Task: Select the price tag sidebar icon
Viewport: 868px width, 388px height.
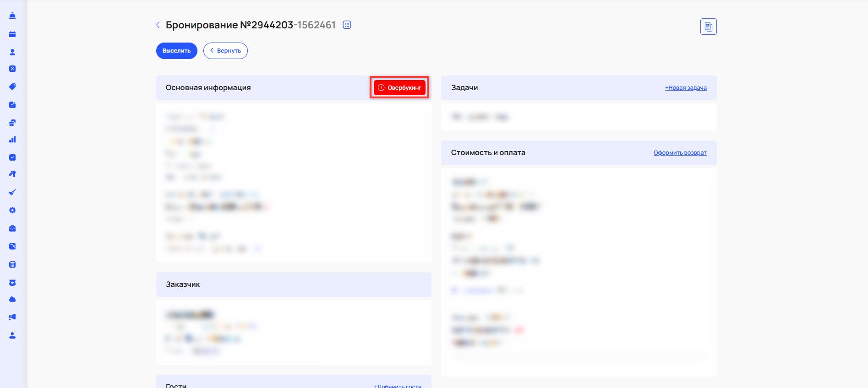Action: [x=12, y=86]
